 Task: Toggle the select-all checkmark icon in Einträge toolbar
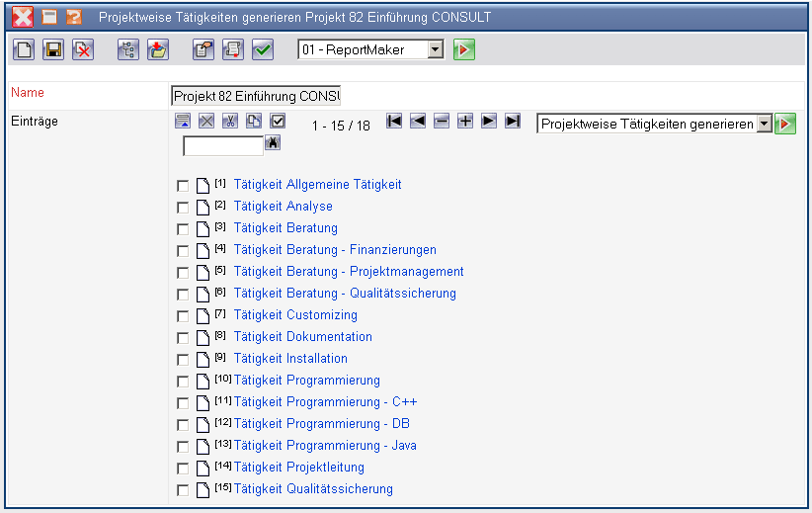(x=278, y=121)
